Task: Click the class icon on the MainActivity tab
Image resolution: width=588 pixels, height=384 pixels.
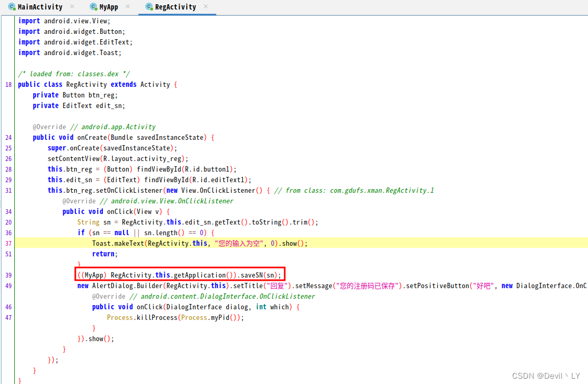Action: tap(12, 7)
